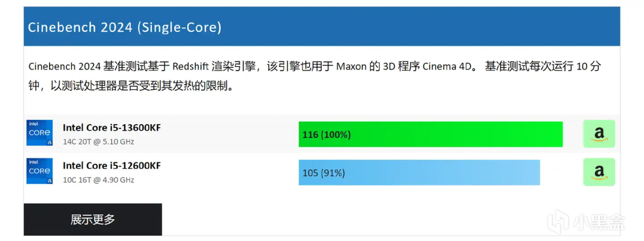Select the 10C 16T @ 4.90 GHz spec text

(x=98, y=180)
